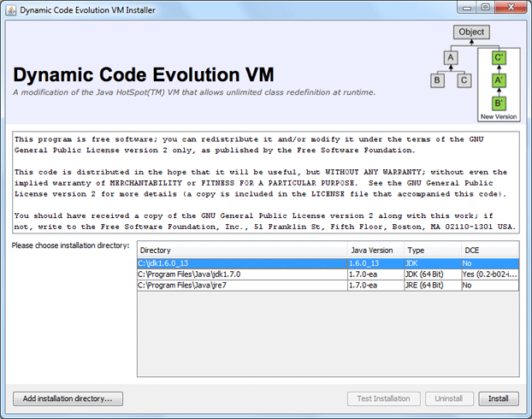Screen dimensions: 532x419
Task: Click the green A' box in the diagram
Action: pyautogui.click(x=499, y=80)
